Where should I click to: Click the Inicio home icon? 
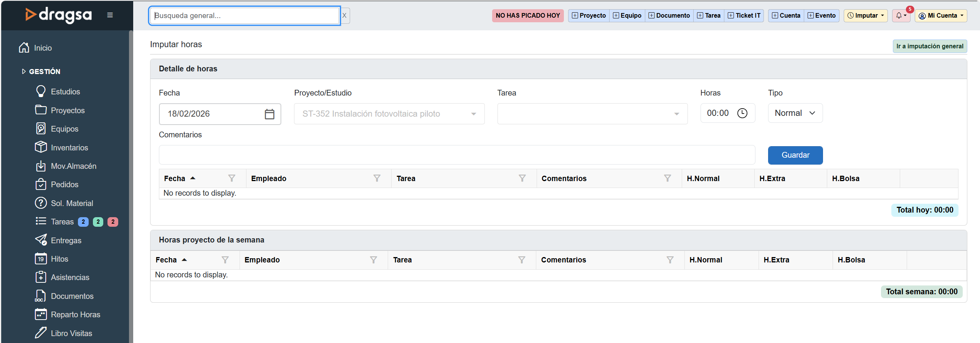(24, 48)
